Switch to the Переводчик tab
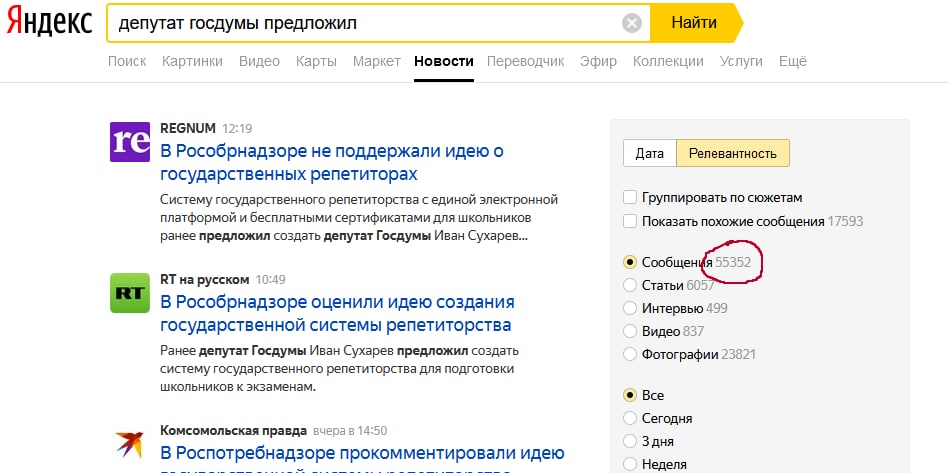The width and height of the screenshot is (949, 473). click(x=525, y=61)
